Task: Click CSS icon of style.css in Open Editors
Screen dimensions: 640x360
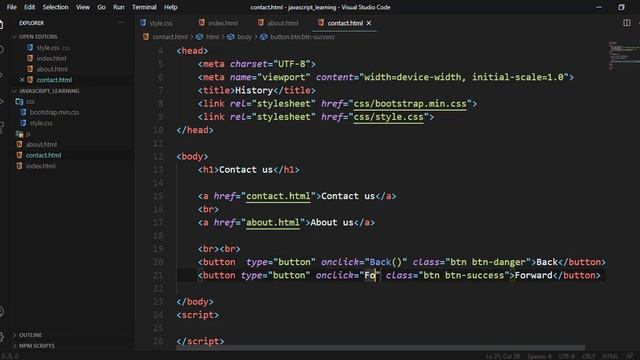Action: point(30,48)
